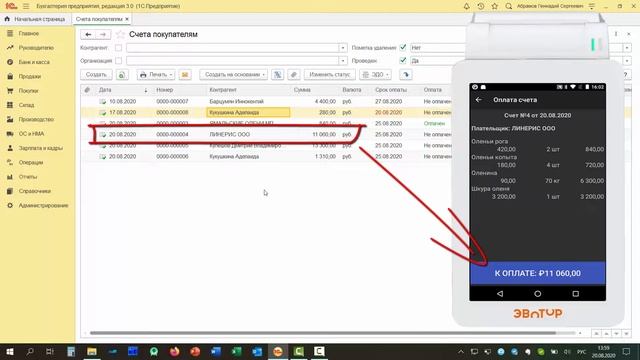Click the Контрагент filter input field
The height and width of the screenshot is (360, 640).
click(x=233, y=48)
